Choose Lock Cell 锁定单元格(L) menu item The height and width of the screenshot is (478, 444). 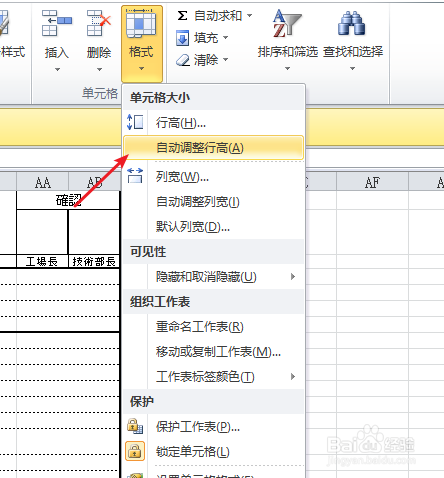tap(213, 452)
